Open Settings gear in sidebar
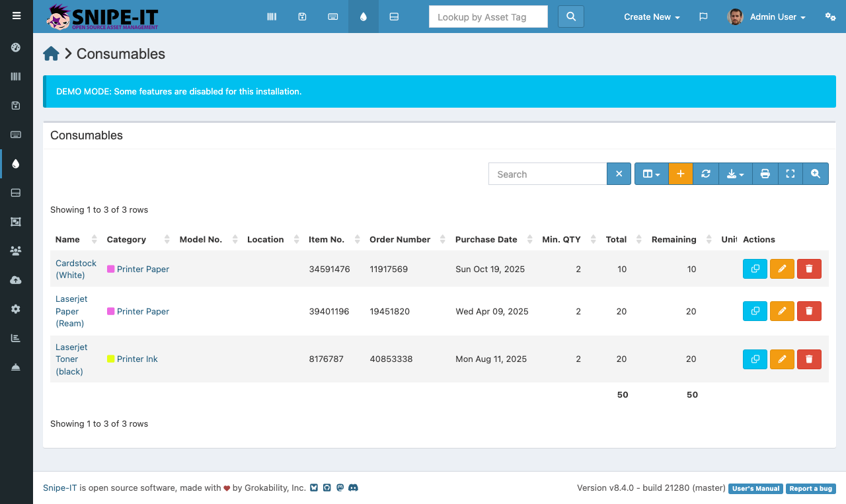The image size is (846, 504). [16, 309]
